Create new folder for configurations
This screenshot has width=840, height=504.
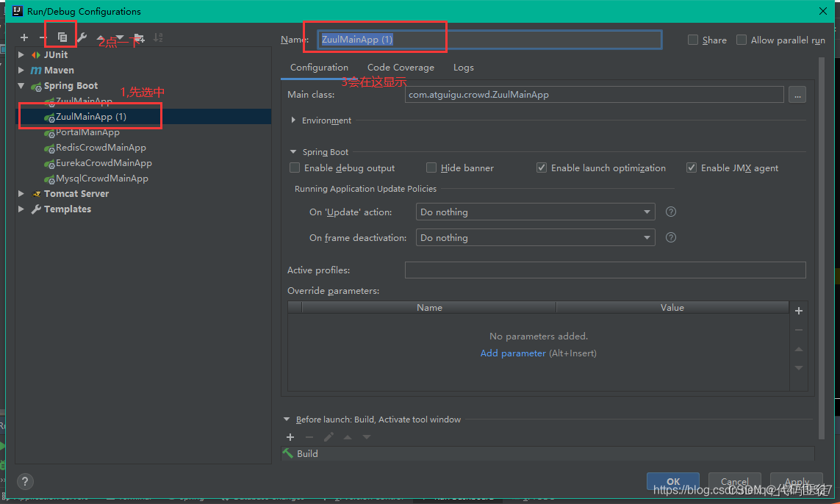[x=139, y=37]
